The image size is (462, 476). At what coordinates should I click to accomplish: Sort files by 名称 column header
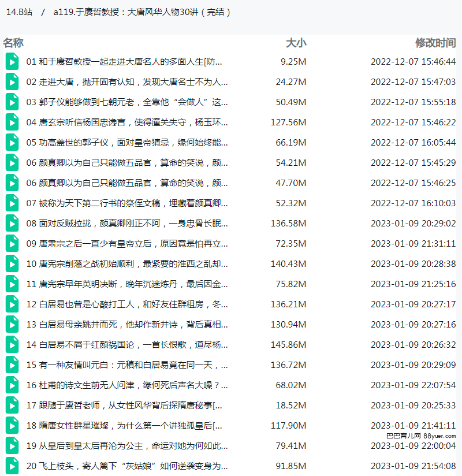[13, 43]
